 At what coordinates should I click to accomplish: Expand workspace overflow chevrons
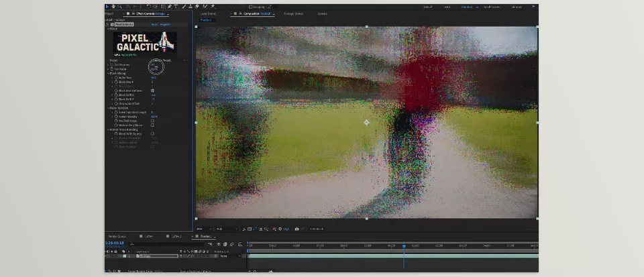pyautogui.click(x=533, y=7)
